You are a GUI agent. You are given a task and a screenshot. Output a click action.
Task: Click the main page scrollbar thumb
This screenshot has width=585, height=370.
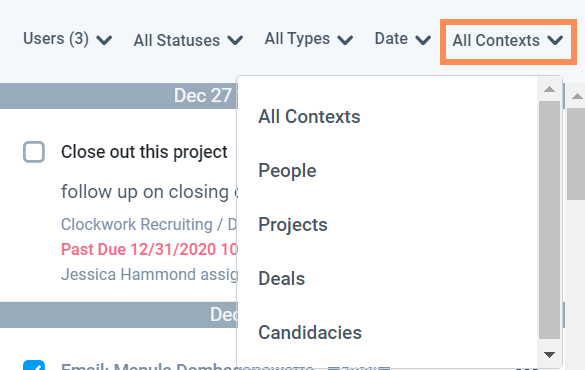click(x=576, y=154)
